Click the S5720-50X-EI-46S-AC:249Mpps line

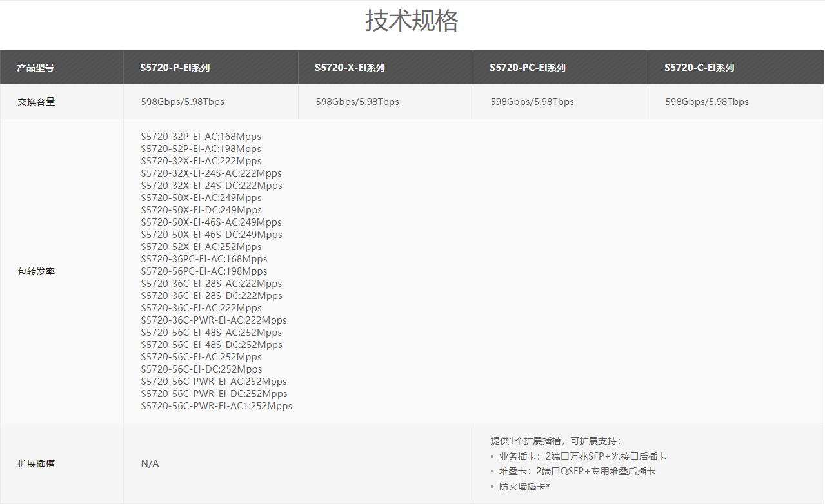[212, 222]
